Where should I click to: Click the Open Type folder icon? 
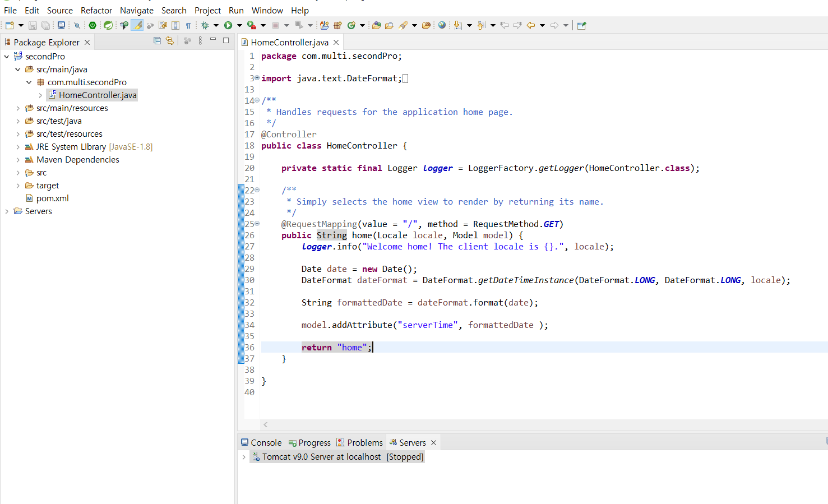click(x=376, y=25)
